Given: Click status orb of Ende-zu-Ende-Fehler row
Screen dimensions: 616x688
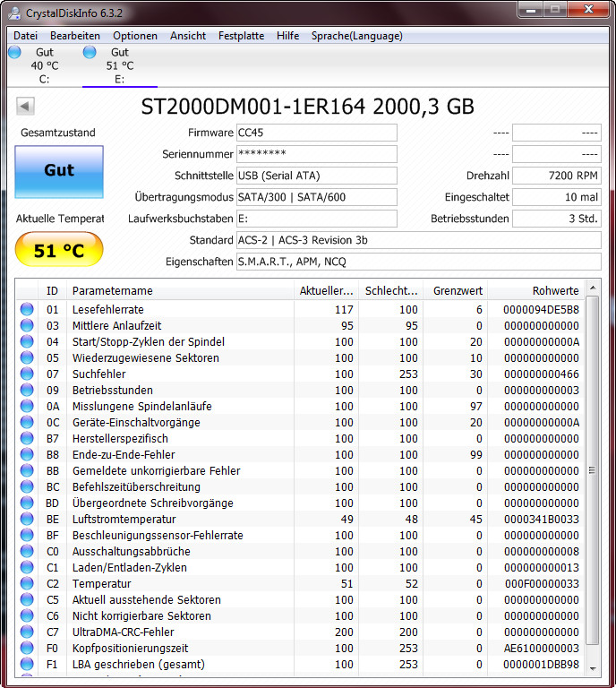Looking at the screenshot, I should coord(27,454).
